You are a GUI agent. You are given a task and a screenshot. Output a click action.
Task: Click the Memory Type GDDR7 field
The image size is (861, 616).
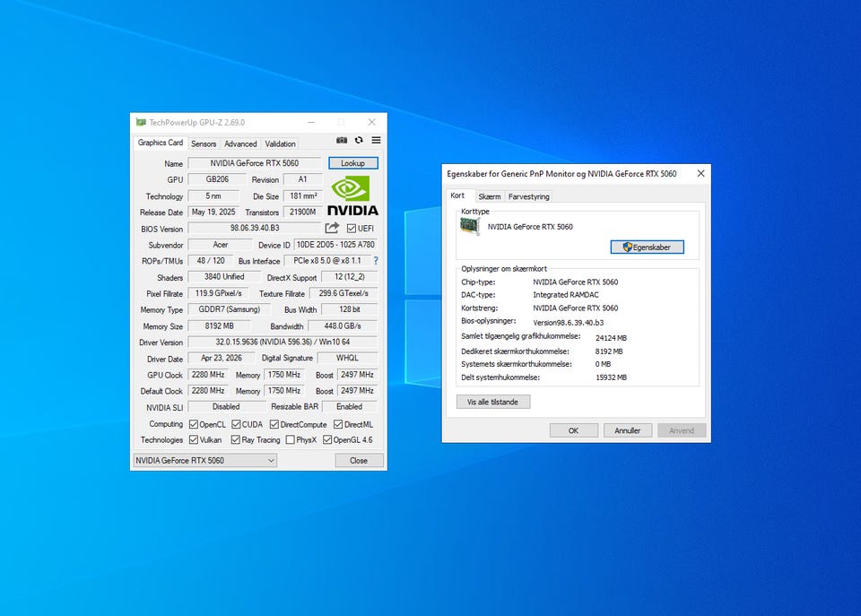229,309
